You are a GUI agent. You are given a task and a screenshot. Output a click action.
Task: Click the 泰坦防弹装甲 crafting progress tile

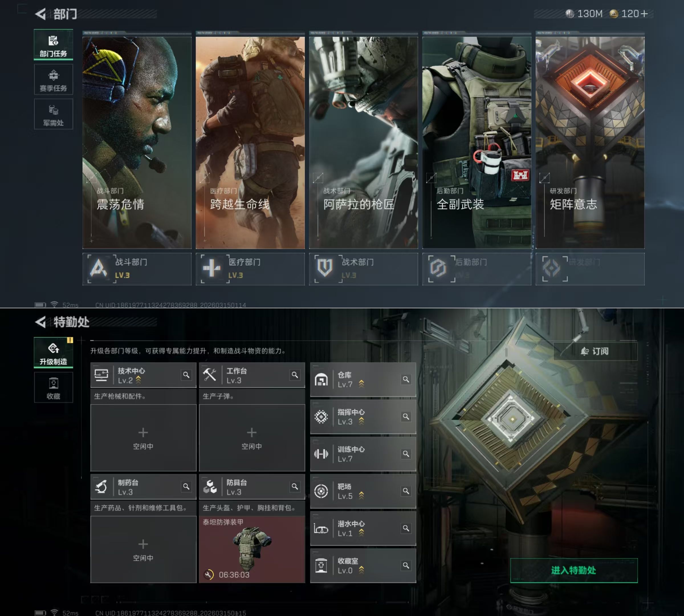[x=252, y=549]
